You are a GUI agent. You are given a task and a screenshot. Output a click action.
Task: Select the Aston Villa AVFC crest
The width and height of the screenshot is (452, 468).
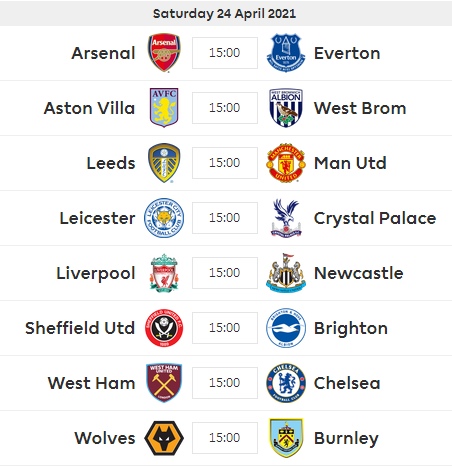(164, 108)
